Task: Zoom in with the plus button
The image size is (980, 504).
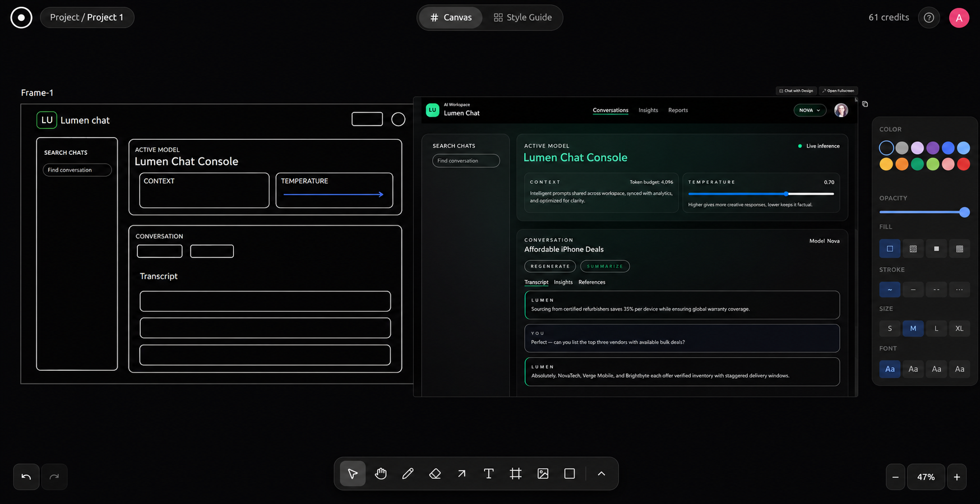Action: coord(957,477)
